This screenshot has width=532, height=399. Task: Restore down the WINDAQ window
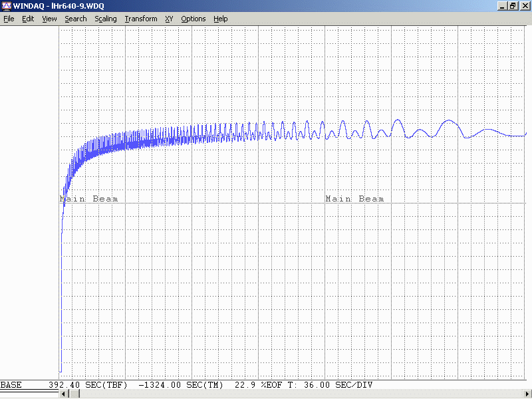tap(513, 6)
